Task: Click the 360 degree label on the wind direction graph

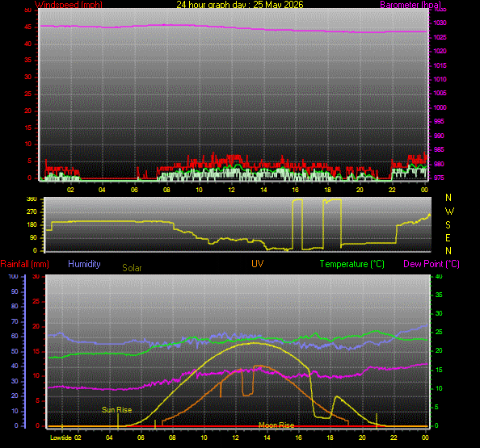Action: tap(32, 199)
